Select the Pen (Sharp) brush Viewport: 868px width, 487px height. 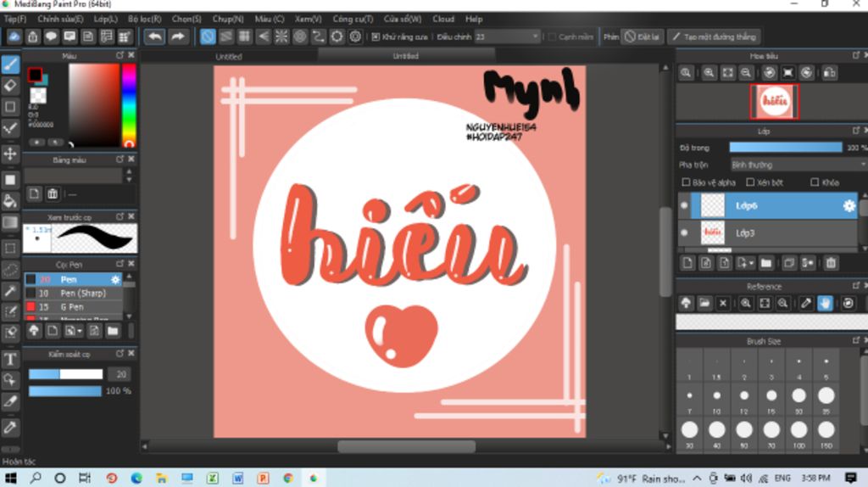[73, 293]
